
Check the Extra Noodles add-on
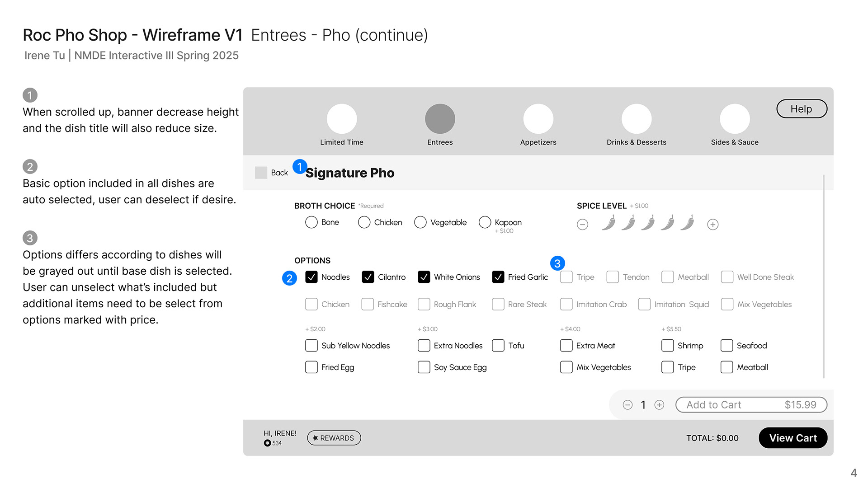pos(424,346)
